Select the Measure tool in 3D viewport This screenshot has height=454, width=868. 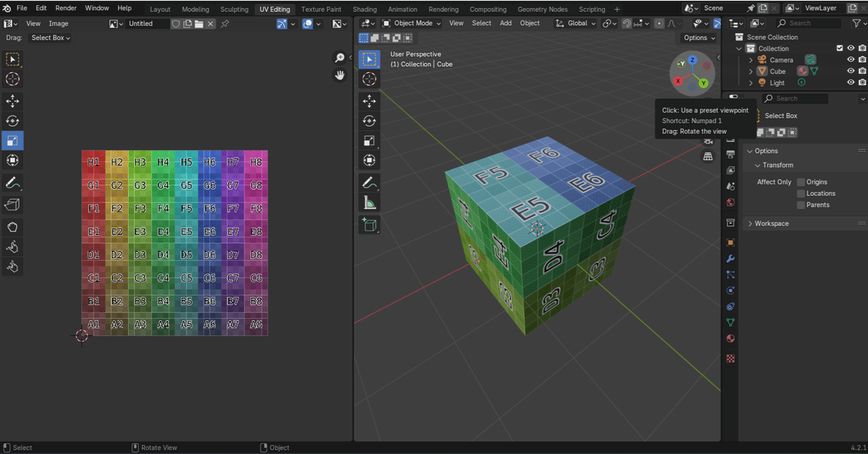(x=369, y=203)
